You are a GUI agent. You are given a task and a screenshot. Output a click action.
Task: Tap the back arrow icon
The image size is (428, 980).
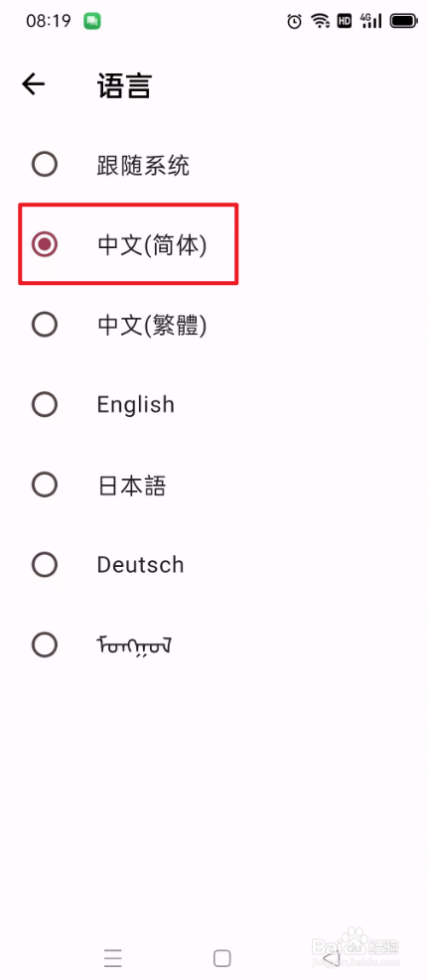point(33,84)
